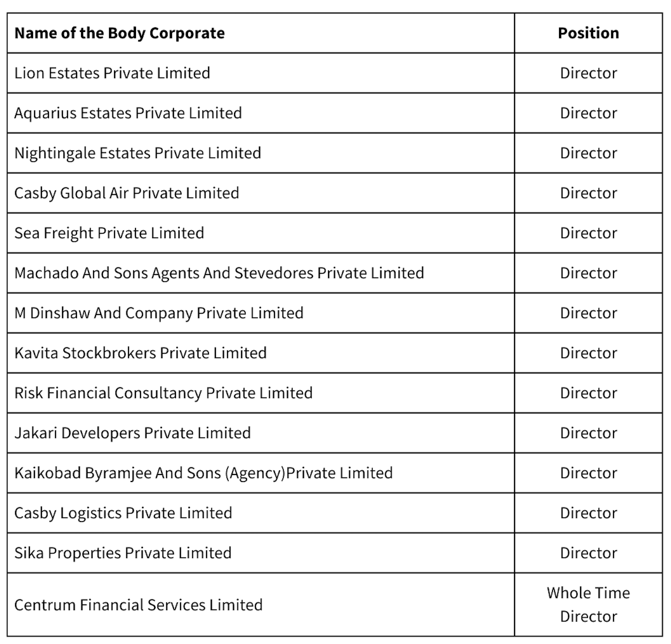Click the 'Whole Time Director' position cell
The width and height of the screenshot is (671, 644).
[588, 604]
